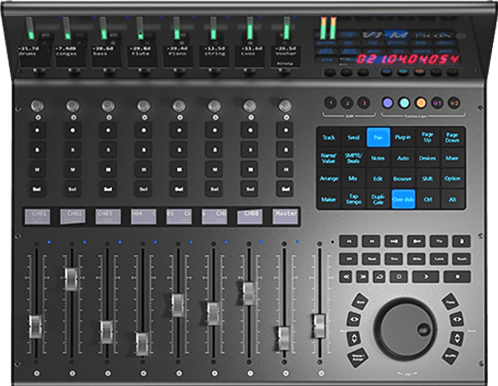Click the left up-down arrow button near jog wheel
498x386 pixels.
pos(354,339)
